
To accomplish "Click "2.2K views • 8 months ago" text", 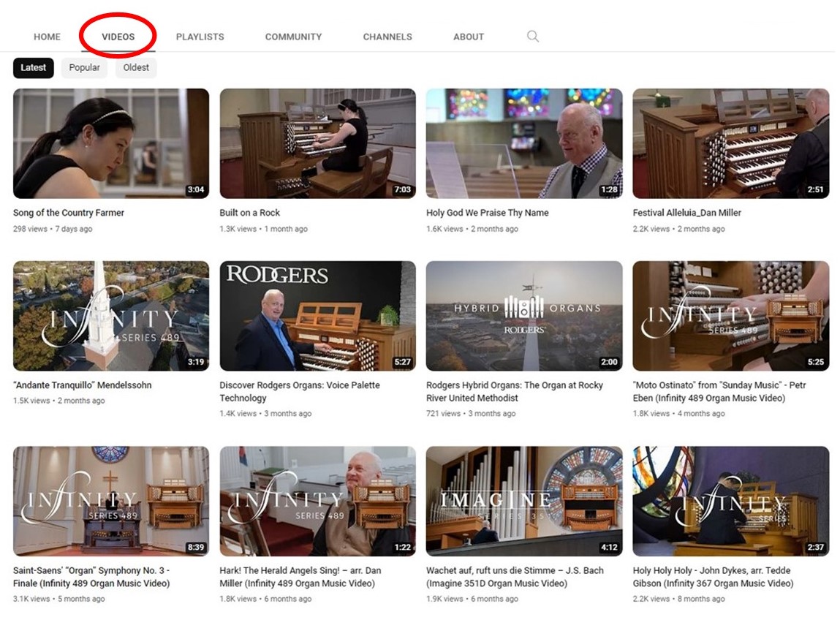I will (678, 599).
